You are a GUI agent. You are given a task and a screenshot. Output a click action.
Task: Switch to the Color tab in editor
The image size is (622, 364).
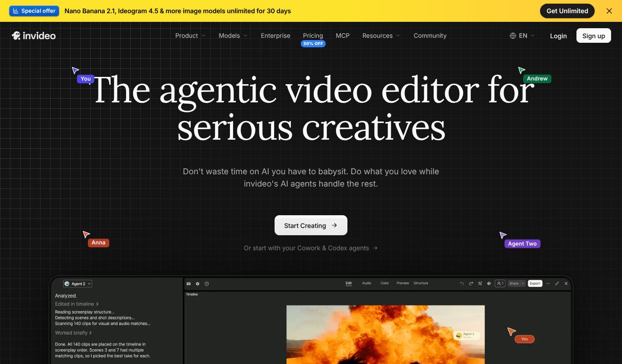tap(385, 283)
